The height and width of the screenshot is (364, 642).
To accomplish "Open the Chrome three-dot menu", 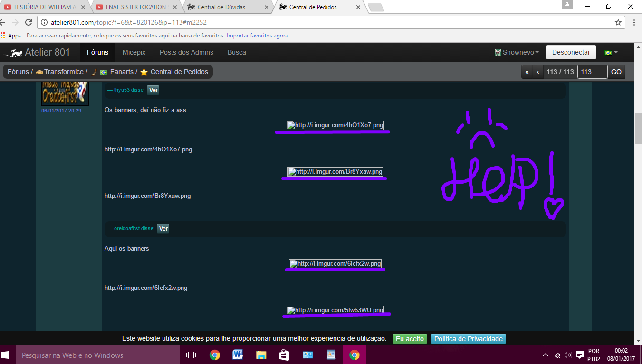I will [634, 22].
